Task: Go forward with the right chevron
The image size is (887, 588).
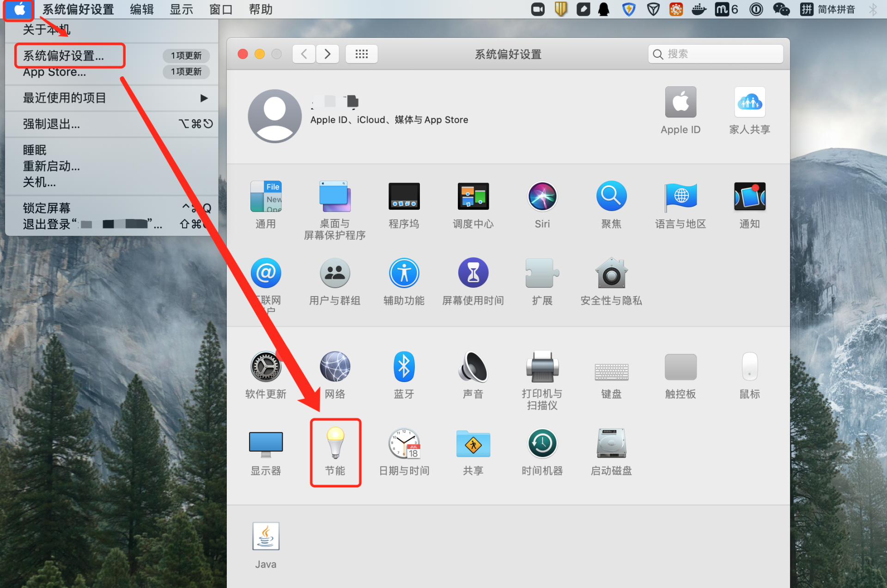Action: [x=328, y=54]
